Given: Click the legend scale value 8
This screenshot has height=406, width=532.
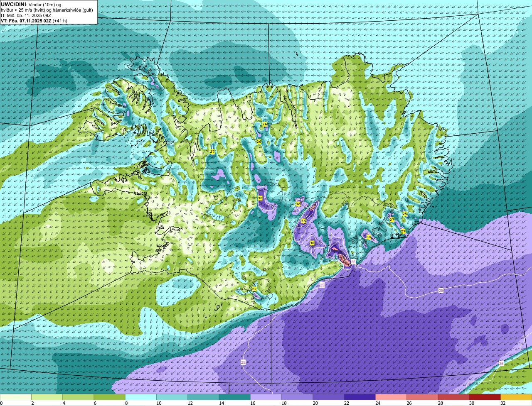Looking at the screenshot, I should pyautogui.click(x=126, y=403).
